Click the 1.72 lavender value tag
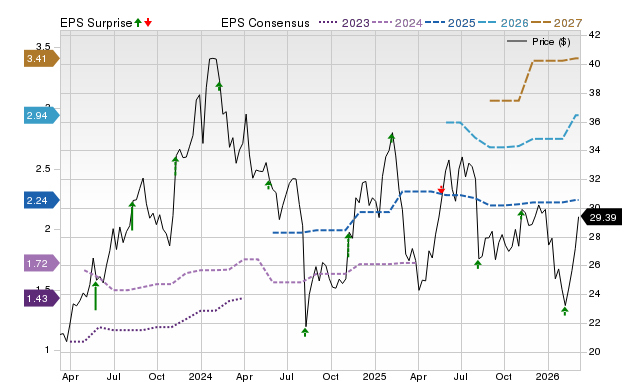640x382 pixels. [41, 263]
